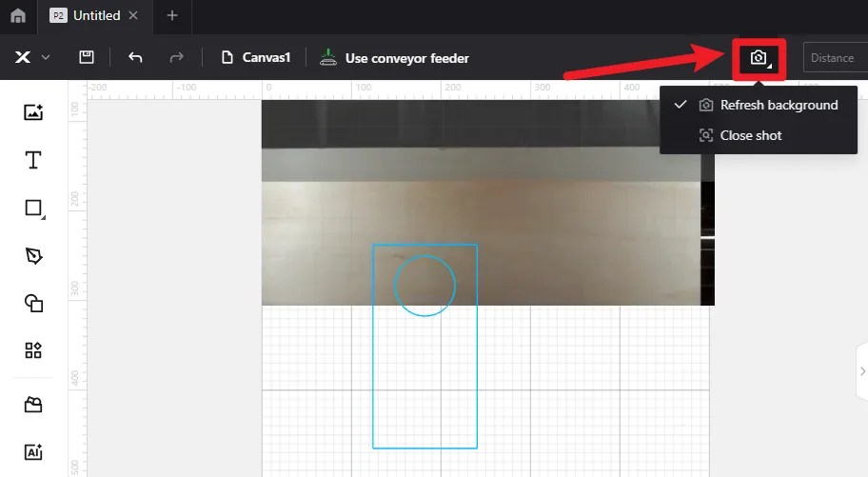Expand the collapsed right side panel

pos(862,371)
